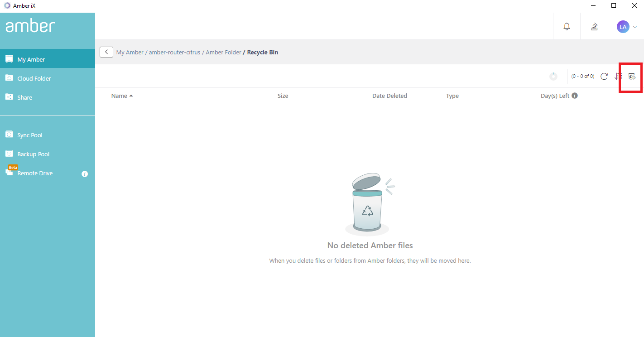Open Remote Drive in sidebar
This screenshot has height=337, width=644.
click(48, 173)
